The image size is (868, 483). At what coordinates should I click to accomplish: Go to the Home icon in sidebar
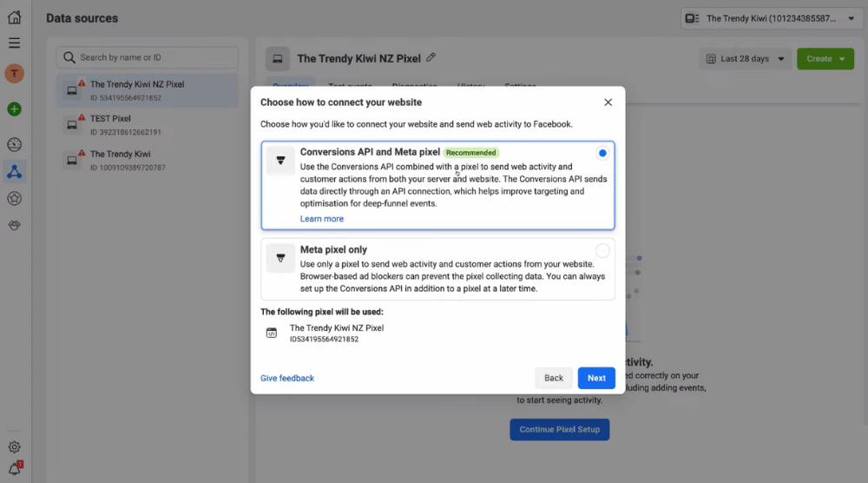point(15,17)
